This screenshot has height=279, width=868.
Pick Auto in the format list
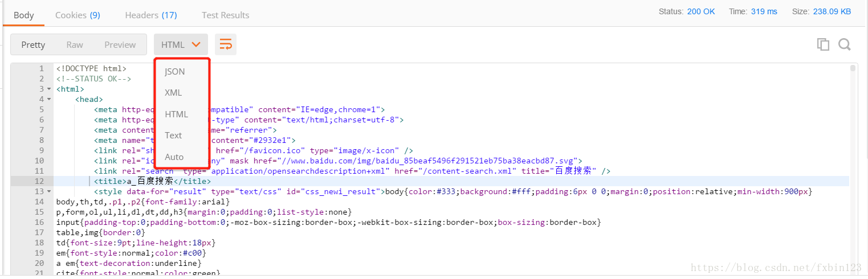[x=174, y=157]
